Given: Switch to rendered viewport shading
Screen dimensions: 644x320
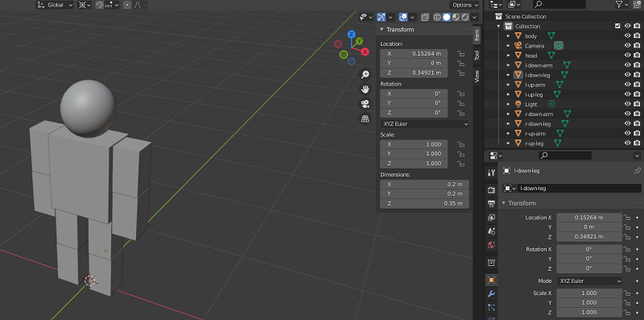Looking at the screenshot, I should point(465,17).
